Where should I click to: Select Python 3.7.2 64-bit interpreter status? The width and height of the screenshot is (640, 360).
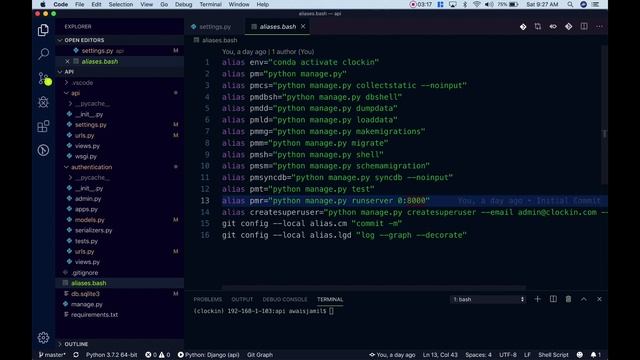[x=111, y=355]
